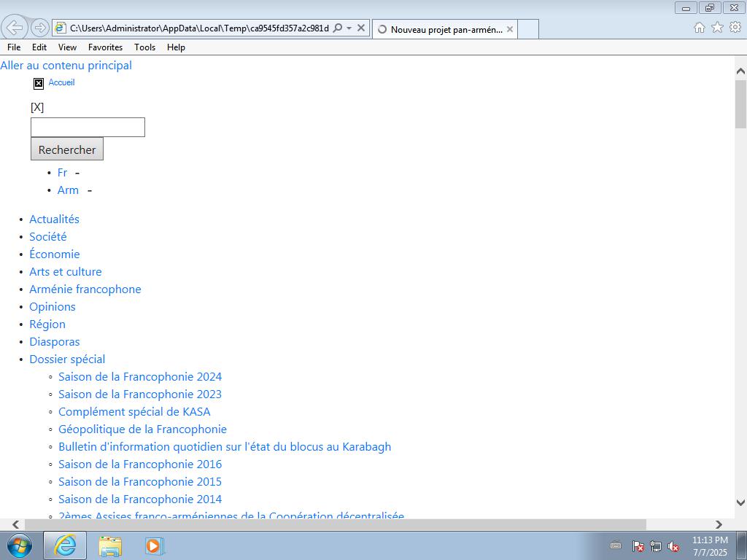Click the vertical scrollbar down arrow

[x=740, y=502]
